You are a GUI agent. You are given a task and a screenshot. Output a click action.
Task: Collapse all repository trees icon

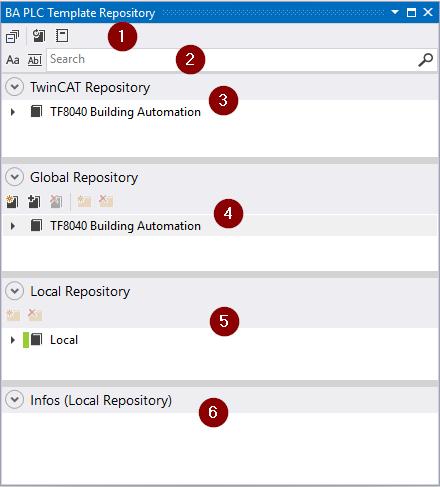[13, 36]
